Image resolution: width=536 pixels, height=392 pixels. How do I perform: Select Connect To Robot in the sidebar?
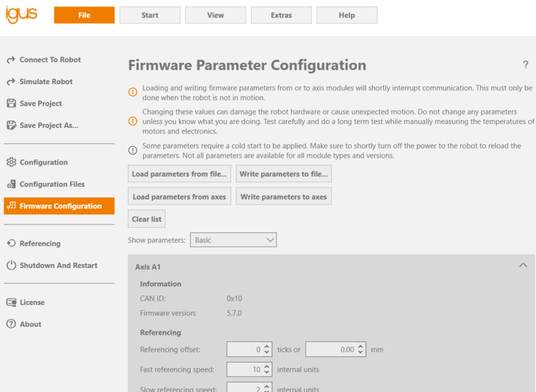point(59,60)
